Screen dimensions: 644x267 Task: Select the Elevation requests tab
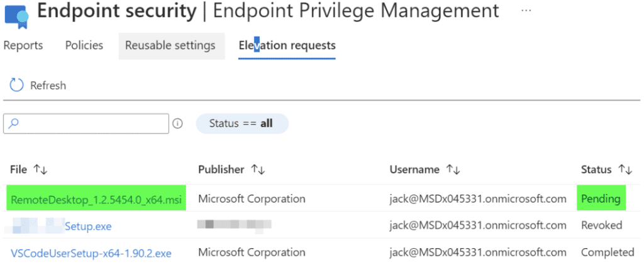pos(287,45)
